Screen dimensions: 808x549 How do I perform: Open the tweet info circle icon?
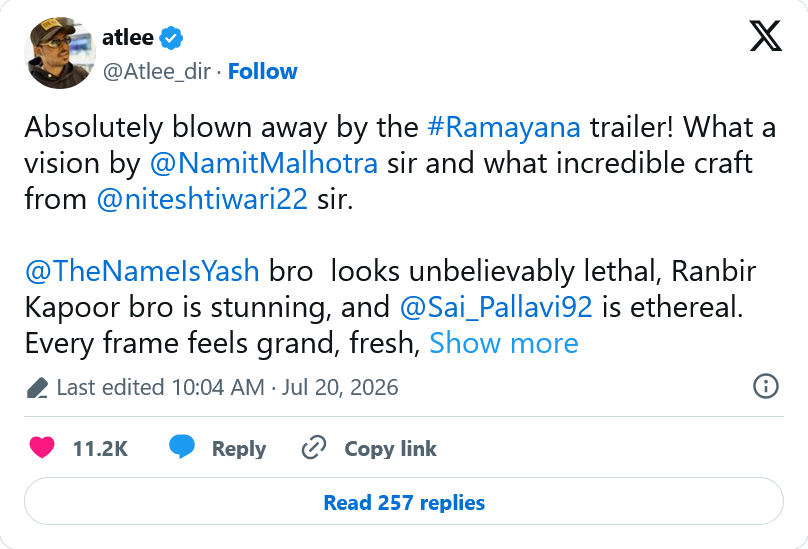tap(766, 386)
